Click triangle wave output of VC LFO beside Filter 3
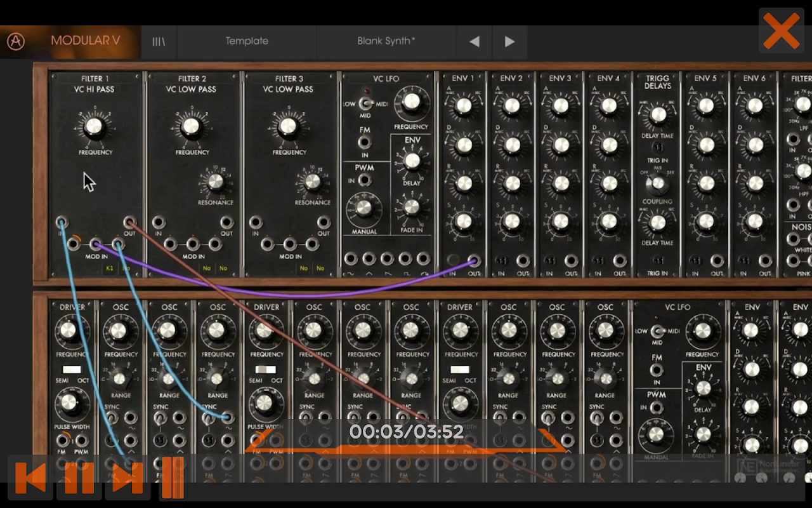The height and width of the screenshot is (508, 812). (369, 259)
